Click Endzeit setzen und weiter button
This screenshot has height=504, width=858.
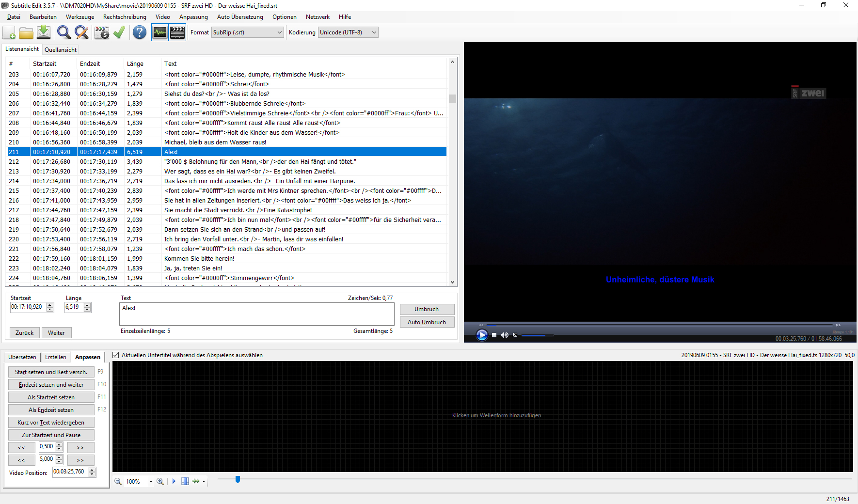51,385
